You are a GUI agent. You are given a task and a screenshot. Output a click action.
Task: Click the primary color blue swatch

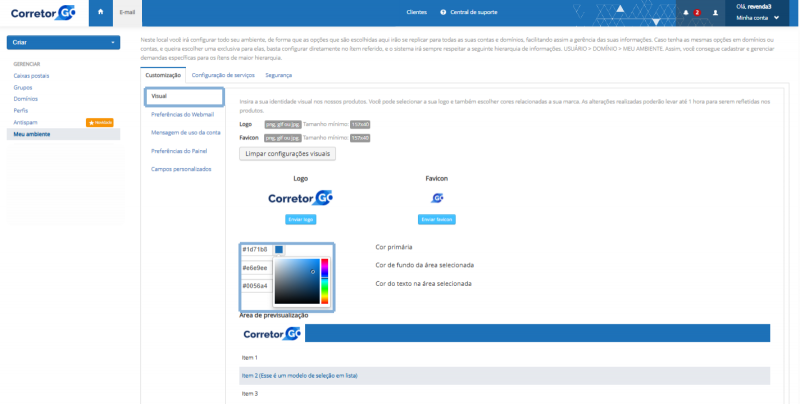[x=279, y=249]
